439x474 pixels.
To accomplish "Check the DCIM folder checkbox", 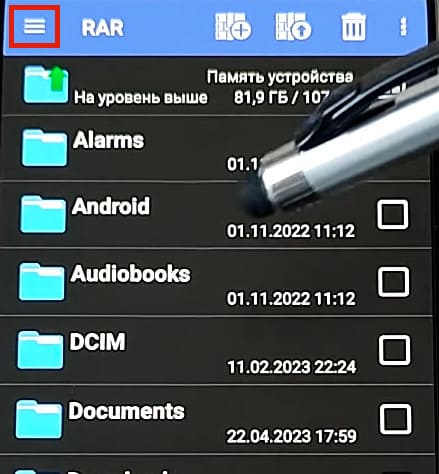I will pyautogui.click(x=395, y=350).
